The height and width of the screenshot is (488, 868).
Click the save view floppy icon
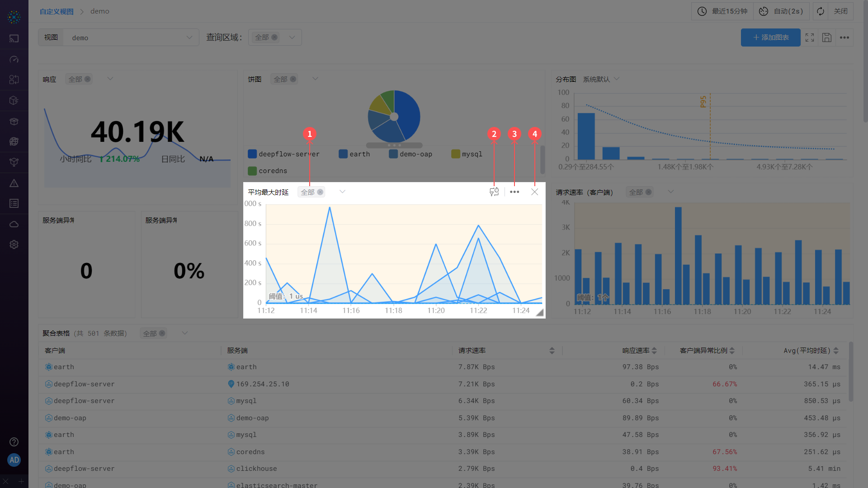tap(827, 38)
